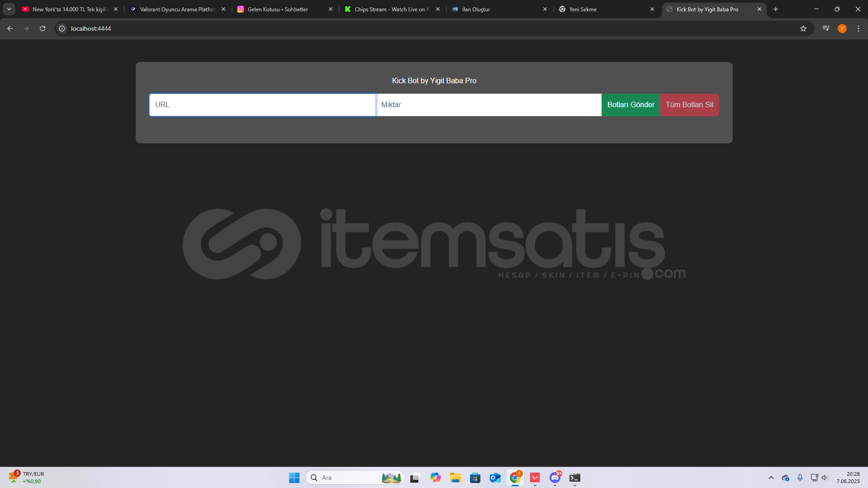The width and height of the screenshot is (868, 488).
Task: Open the Chrome profile avatar
Action: point(842,28)
